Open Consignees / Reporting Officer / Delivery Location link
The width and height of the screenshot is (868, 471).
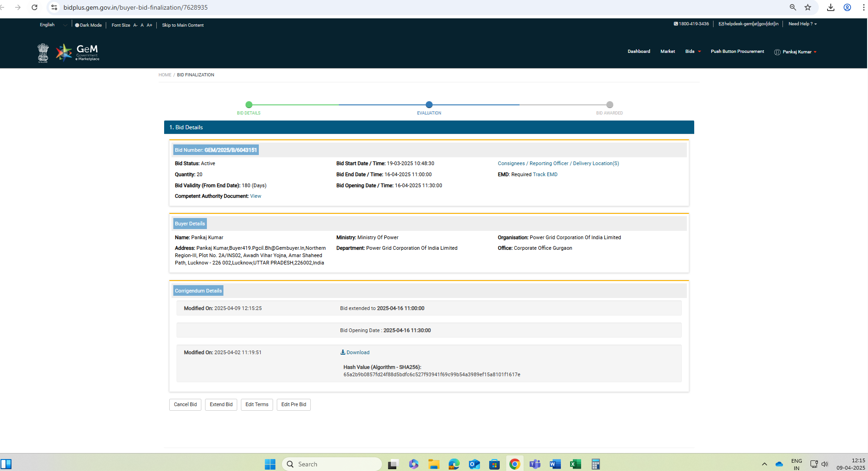pos(558,164)
